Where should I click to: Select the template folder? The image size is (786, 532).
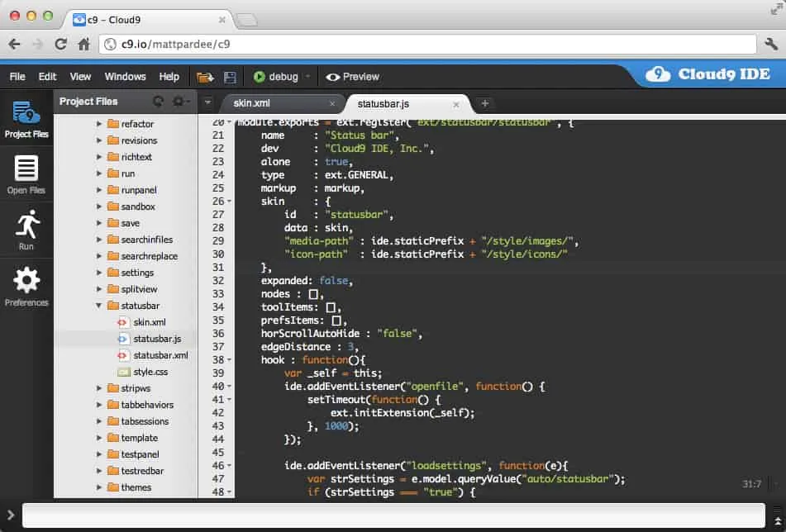pos(133,438)
